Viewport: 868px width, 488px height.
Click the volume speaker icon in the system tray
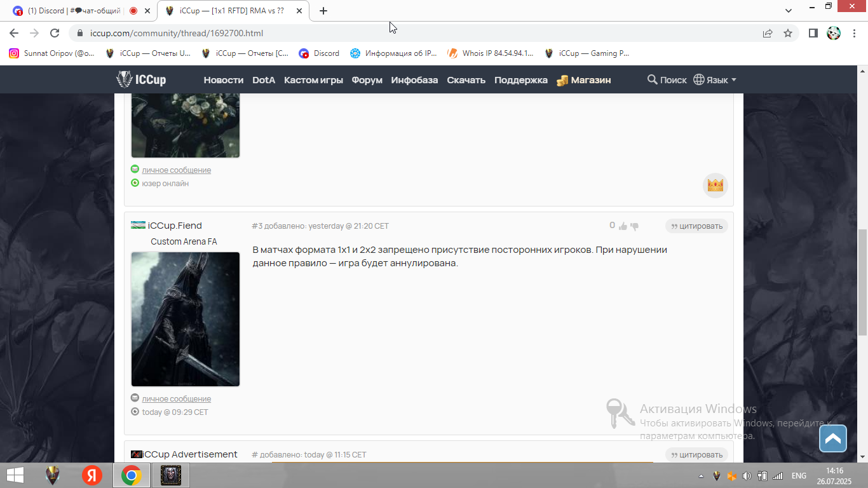coord(747,476)
